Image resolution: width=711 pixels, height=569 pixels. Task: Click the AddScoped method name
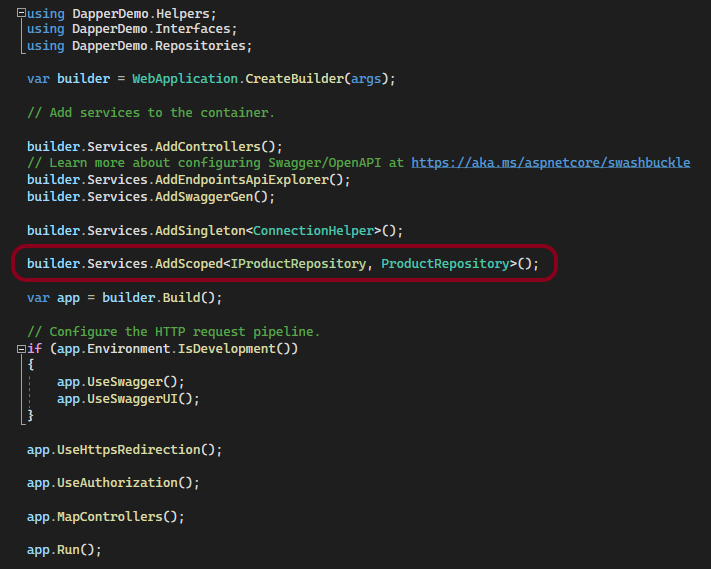pyautogui.click(x=189, y=264)
